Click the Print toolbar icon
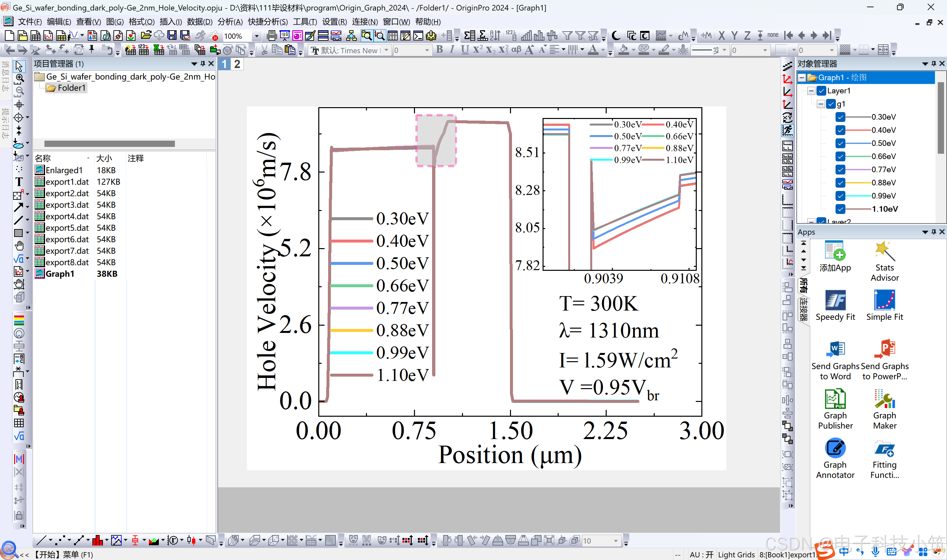Viewport: 947px width, 560px height. (271, 36)
